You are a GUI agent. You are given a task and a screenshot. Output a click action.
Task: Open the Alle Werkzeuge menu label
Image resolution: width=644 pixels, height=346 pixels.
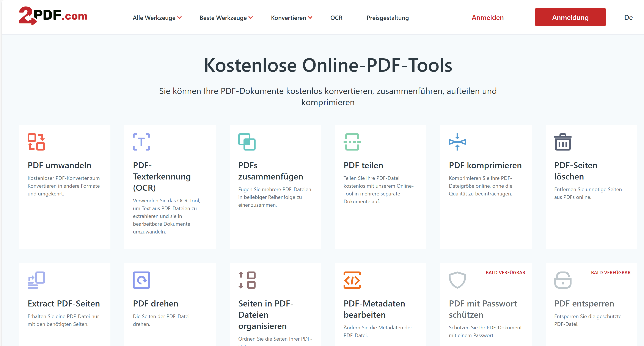click(x=154, y=18)
